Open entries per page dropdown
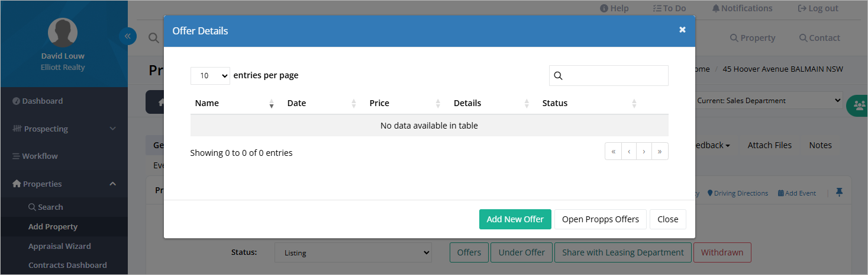868x275 pixels. pyautogui.click(x=210, y=76)
